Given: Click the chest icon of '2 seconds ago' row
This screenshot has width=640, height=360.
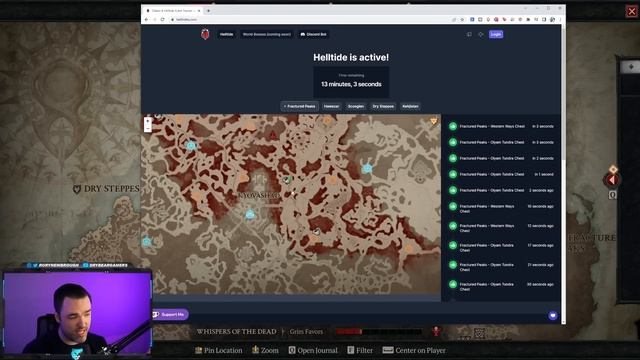Looking at the screenshot, I should click(453, 190).
